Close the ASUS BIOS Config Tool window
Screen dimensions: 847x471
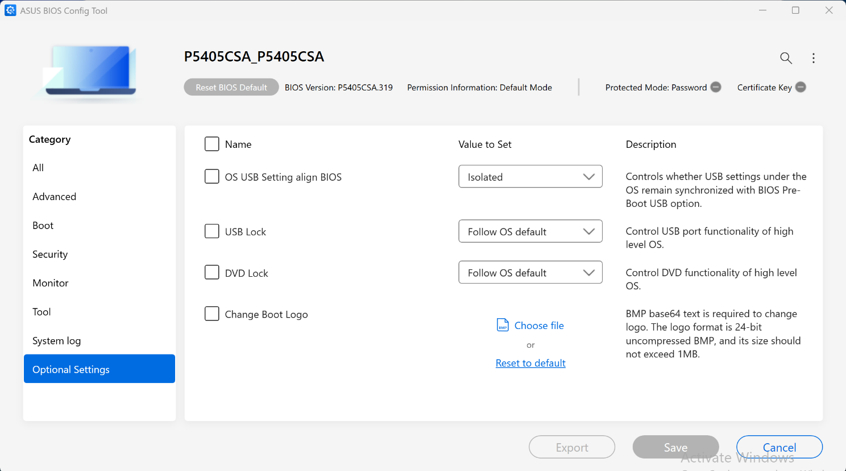(829, 10)
